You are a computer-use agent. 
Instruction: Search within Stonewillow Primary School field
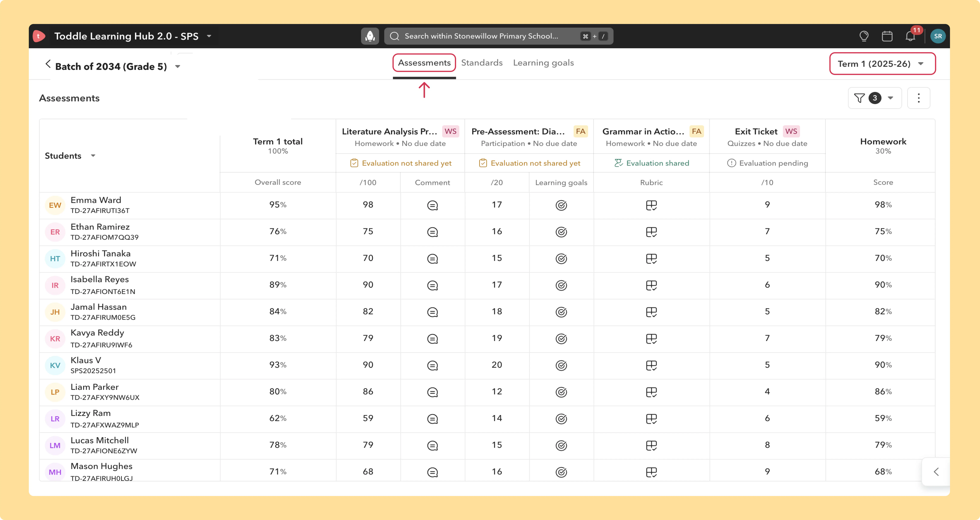(x=498, y=36)
